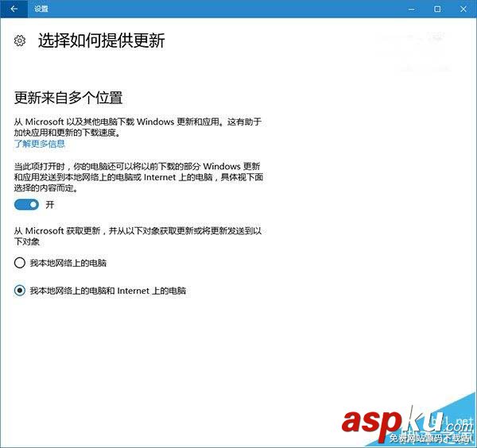Turn off the 开 update sharing toggle
This screenshot has height=448, width=477.
(x=26, y=205)
